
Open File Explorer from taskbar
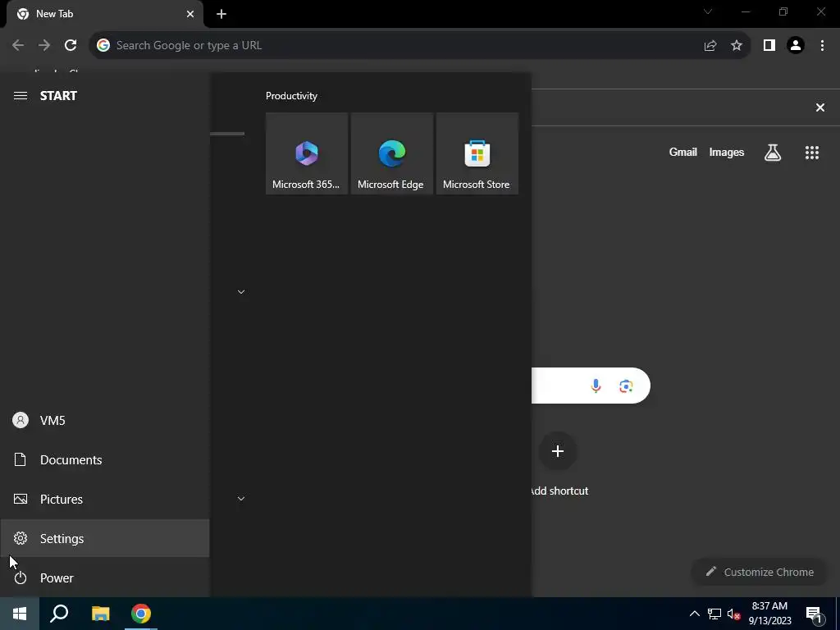pos(100,614)
